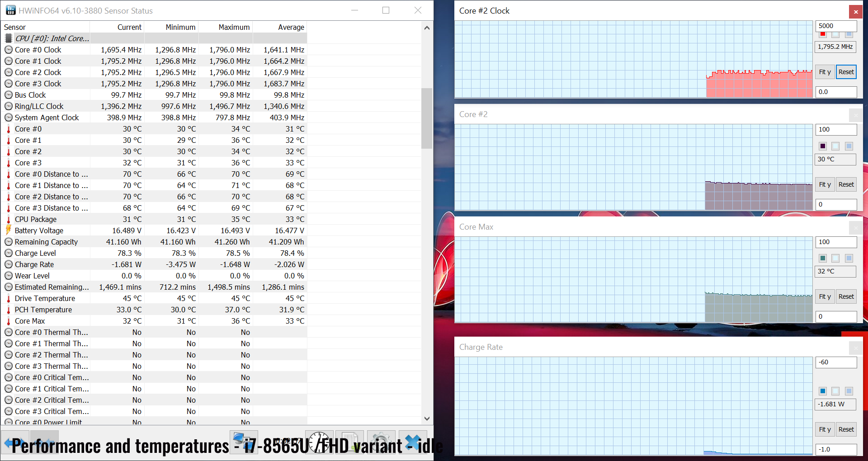Click the second arrow button in bottom toolbar
868x461 pixels.
[45, 443]
